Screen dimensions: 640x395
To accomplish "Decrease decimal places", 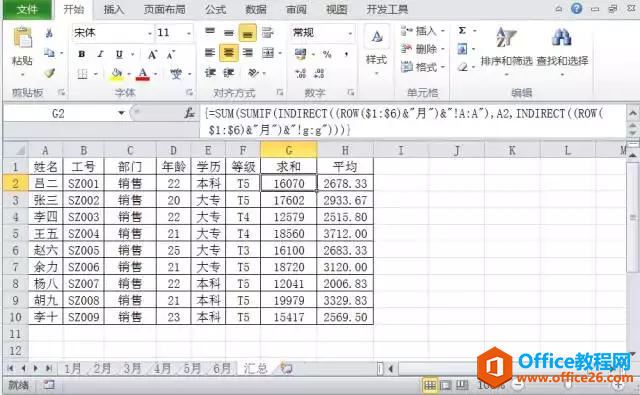I will [x=319, y=73].
